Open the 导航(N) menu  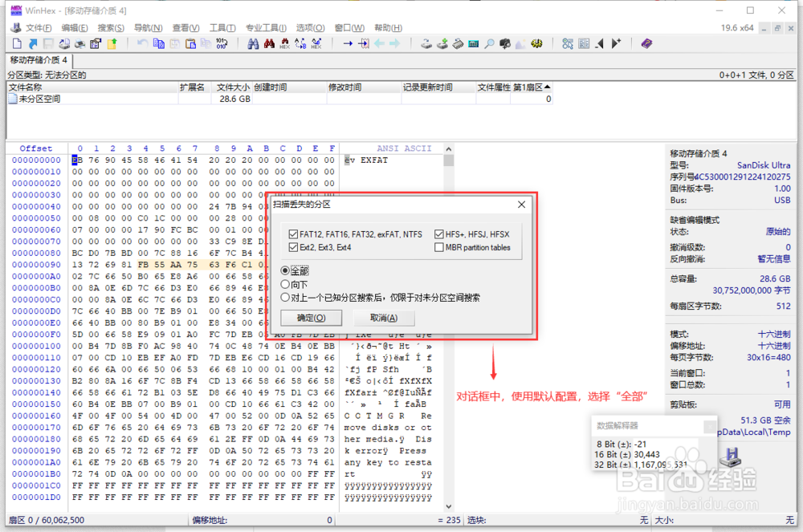tap(149, 27)
